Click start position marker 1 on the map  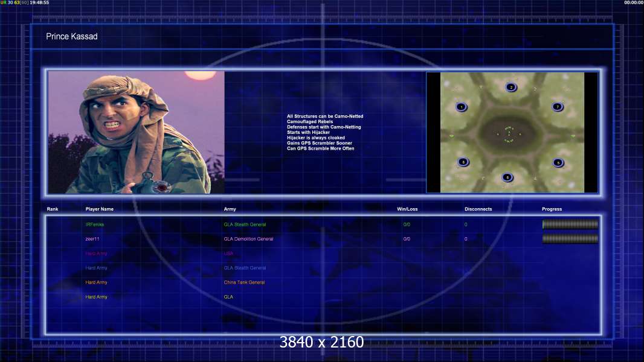[x=462, y=107]
